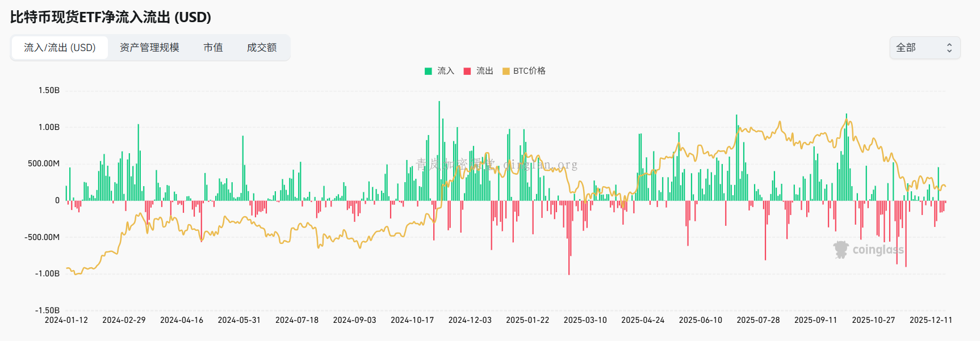The height and width of the screenshot is (341, 980).
Task: Click the red 流出 legend swatch
Action: coord(467,71)
